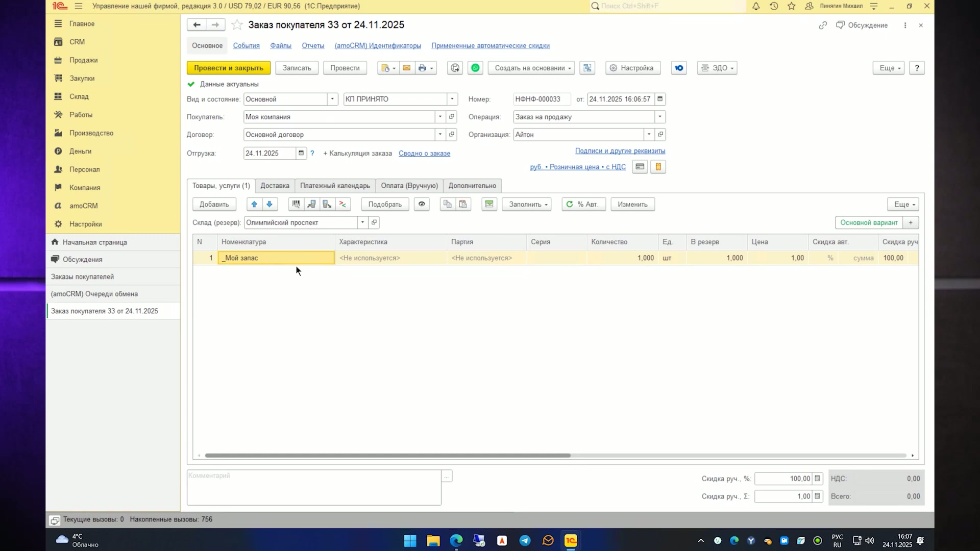Switch to the Доставка tab
980x551 pixels.
tap(275, 186)
